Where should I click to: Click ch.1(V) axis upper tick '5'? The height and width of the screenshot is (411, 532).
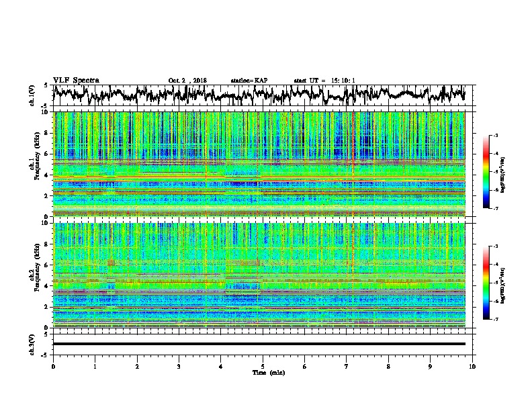[46, 85]
